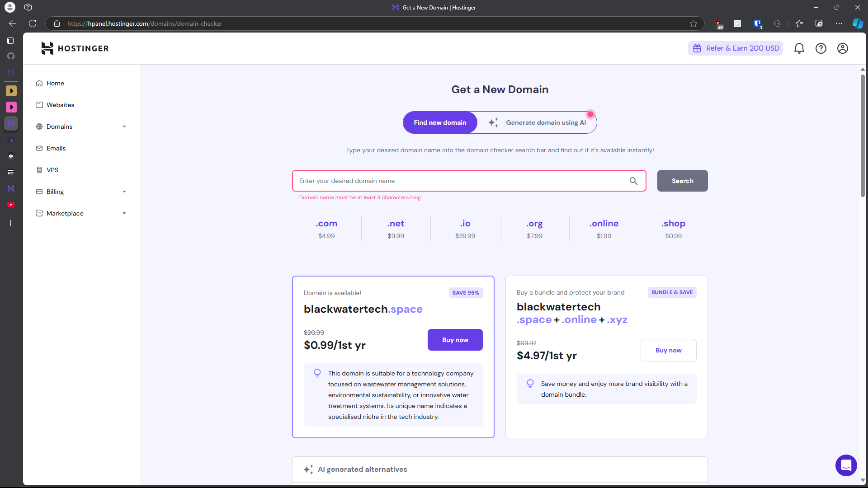Open browser extensions puzzle icon
Screen dimensions: 868x488
point(777,23)
